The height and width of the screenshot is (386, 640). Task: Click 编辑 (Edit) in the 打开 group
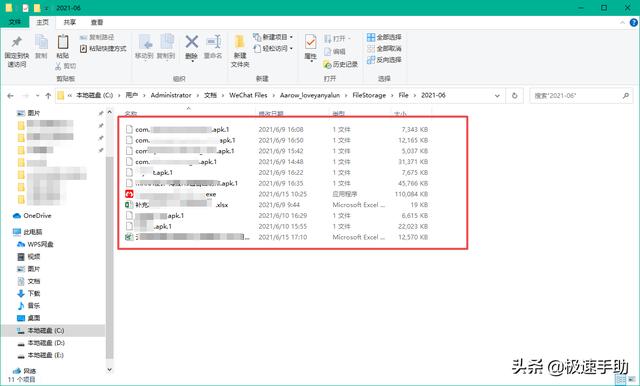click(335, 51)
